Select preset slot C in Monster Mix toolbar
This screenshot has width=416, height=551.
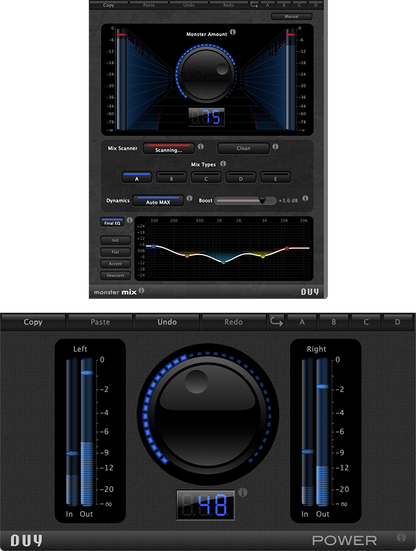click(300, 5)
